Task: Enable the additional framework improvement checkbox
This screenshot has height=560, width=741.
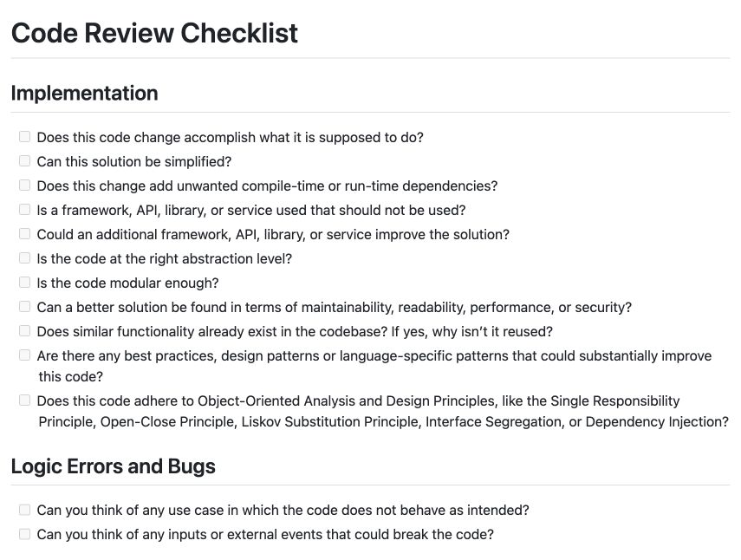Action: 24,233
